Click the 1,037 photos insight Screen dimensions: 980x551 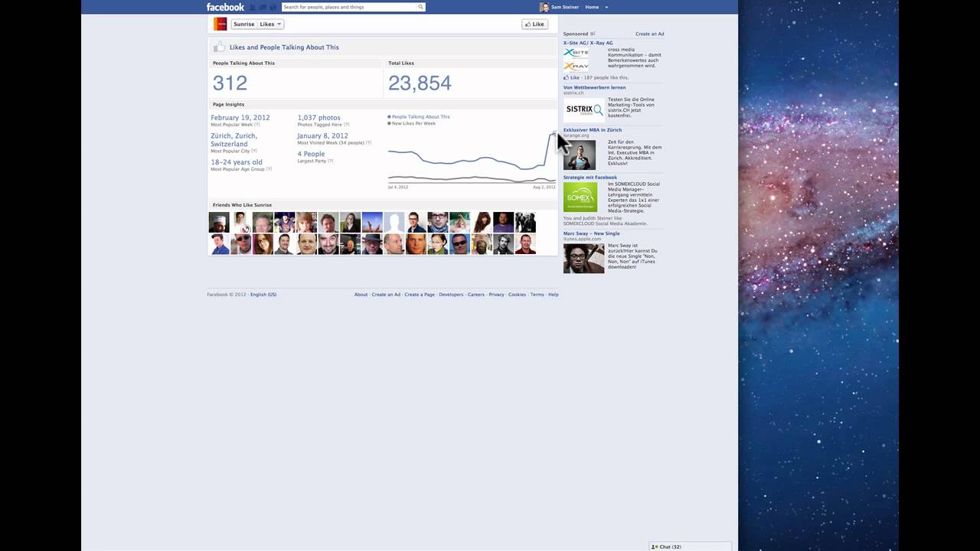tap(318, 118)
